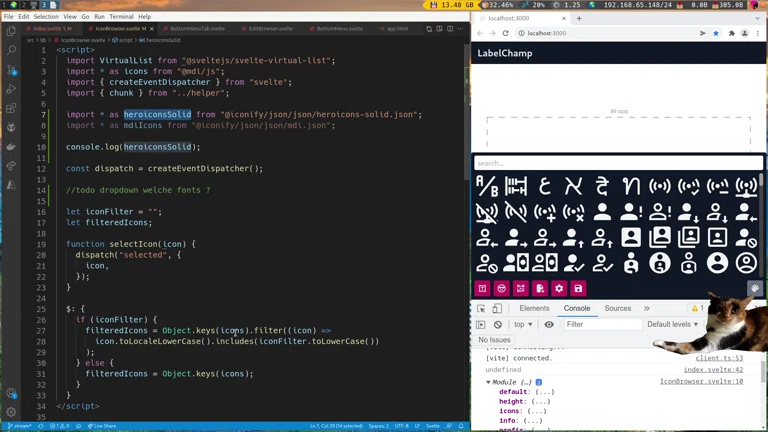Select the account circle solid icon
The image size is (768, 432).
[718, 264]
